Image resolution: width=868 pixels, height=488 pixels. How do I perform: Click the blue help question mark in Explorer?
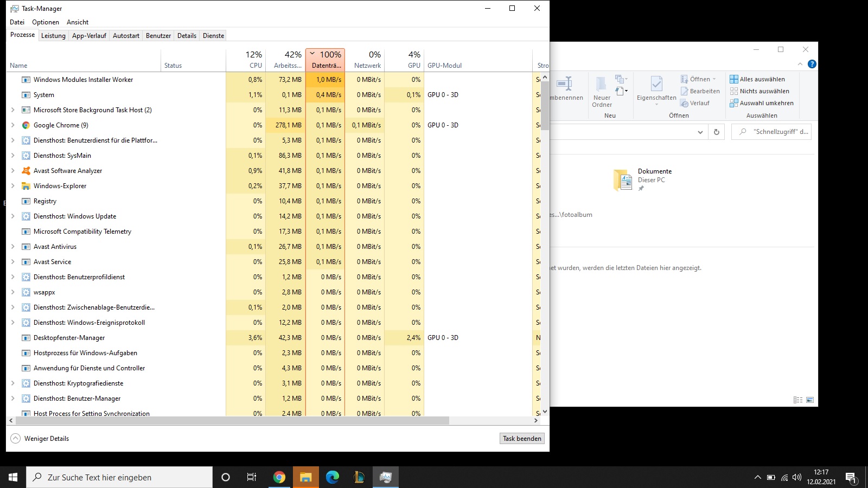point(812,64)
